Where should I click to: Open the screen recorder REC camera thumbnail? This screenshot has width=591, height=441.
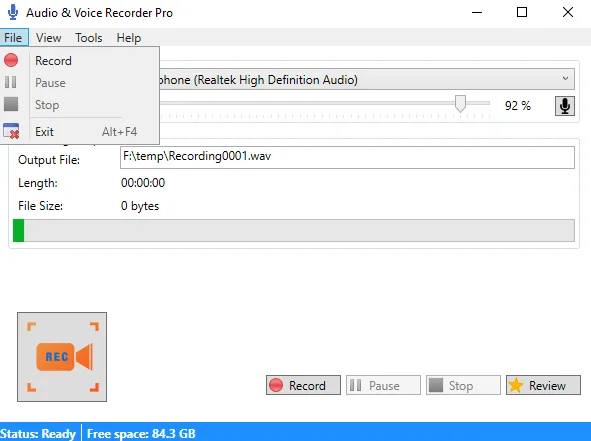[x=62, y=357]
